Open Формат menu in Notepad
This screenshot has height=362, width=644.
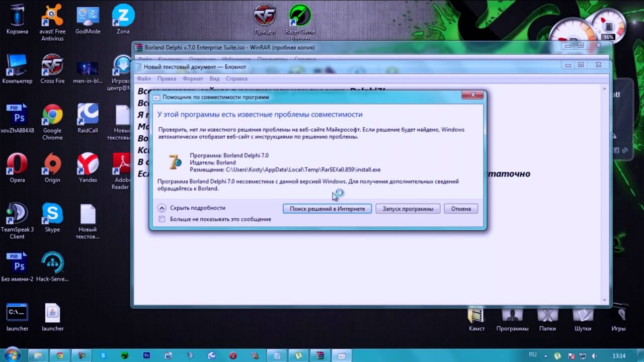click(193, 79)
